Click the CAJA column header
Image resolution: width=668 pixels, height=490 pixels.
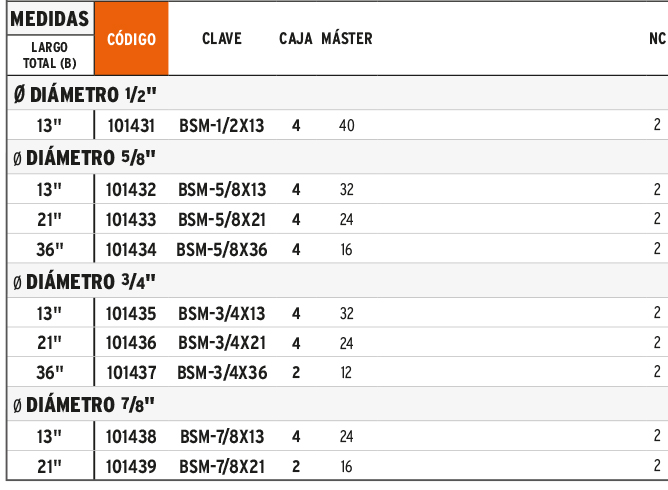click(x=296, y=39)
